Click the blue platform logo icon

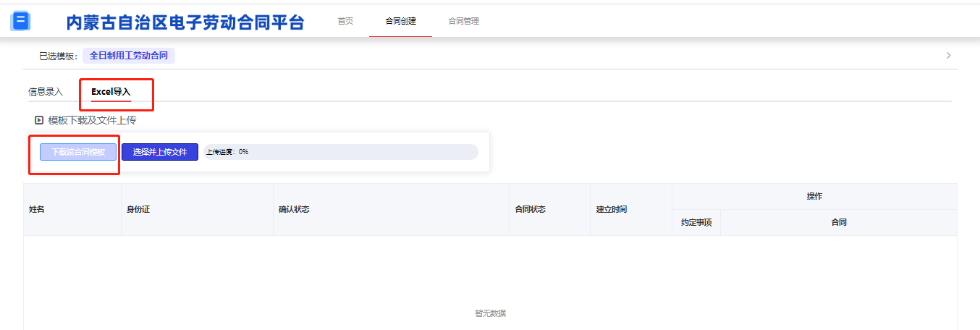(x=20, y=22)
